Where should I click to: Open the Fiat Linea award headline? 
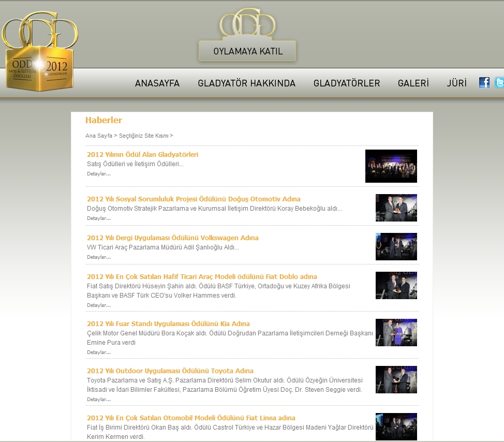point(191,418)
